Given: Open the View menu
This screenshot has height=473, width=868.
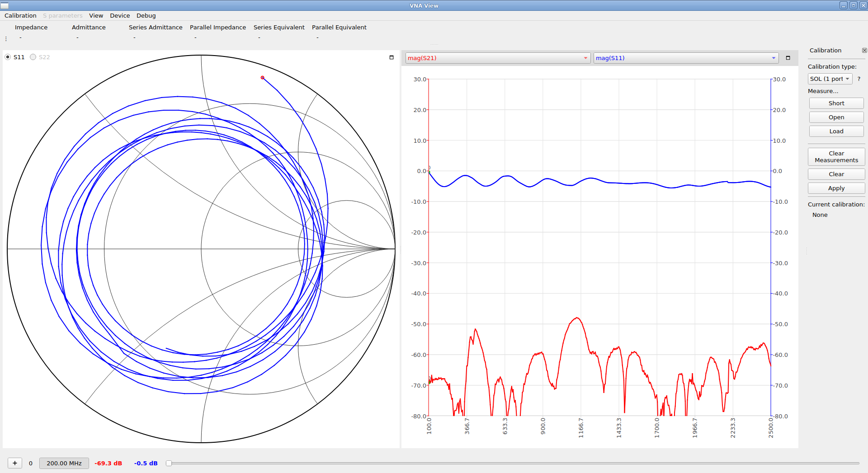Looking at the screenshot, I should click(x=96, y=15).
